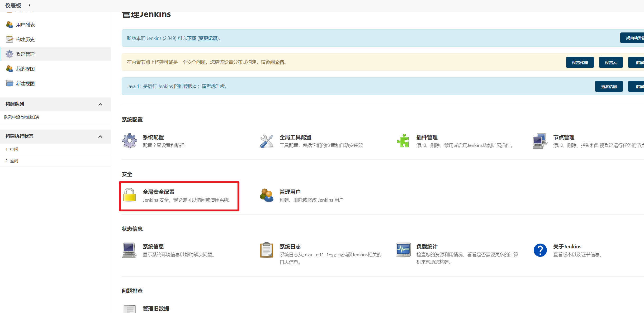Click the yellow padlock security icon

click(129, 196)
